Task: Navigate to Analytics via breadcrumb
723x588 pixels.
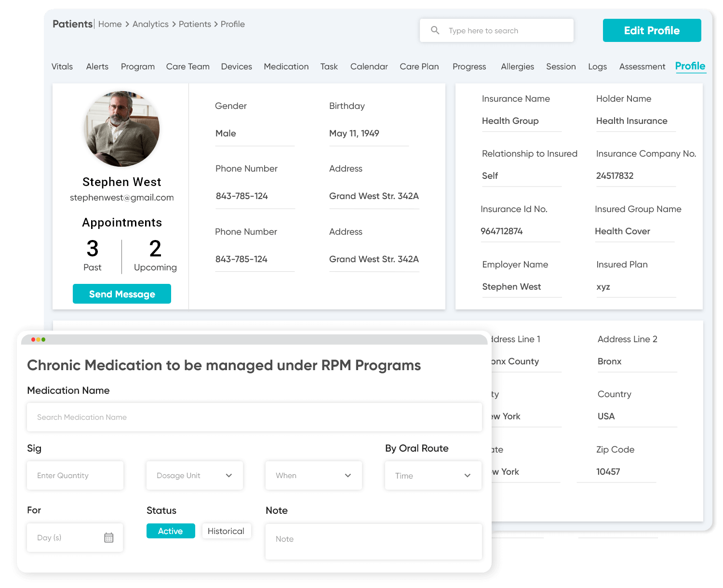Action: coord(150,24)
